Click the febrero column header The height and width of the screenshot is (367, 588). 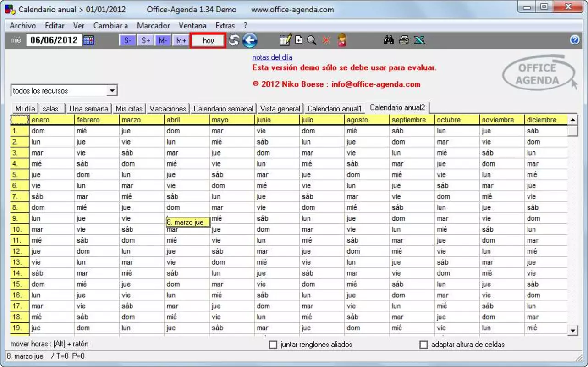(x=97, y=120)
